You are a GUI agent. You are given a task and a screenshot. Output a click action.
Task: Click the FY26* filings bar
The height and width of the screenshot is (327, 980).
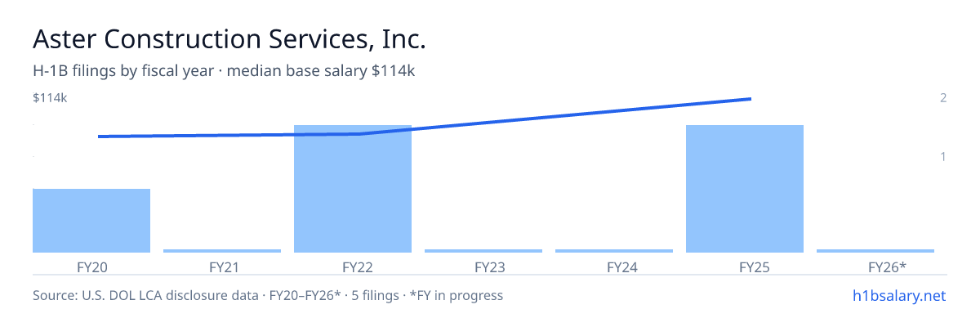[x=875, y=251]
